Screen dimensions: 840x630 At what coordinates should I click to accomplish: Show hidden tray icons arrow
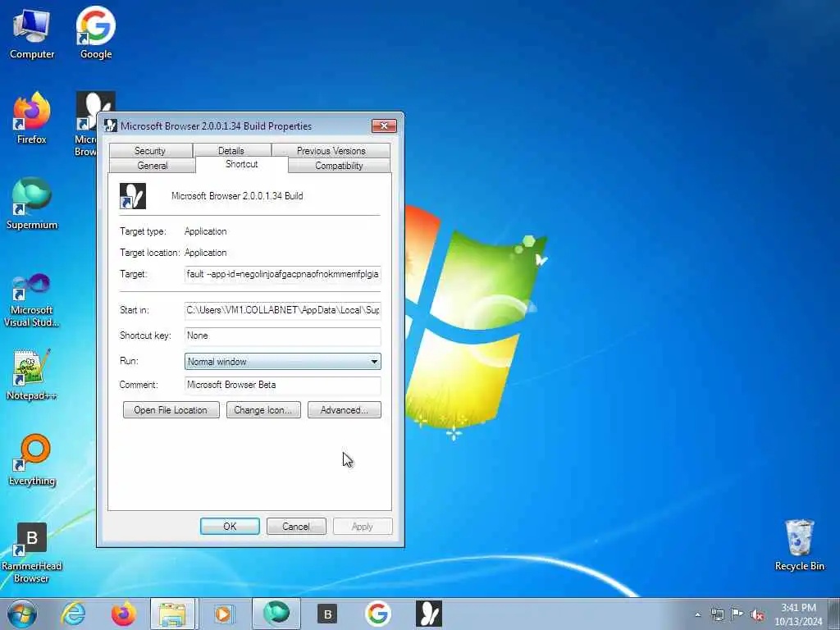click(x=697, y=615)
